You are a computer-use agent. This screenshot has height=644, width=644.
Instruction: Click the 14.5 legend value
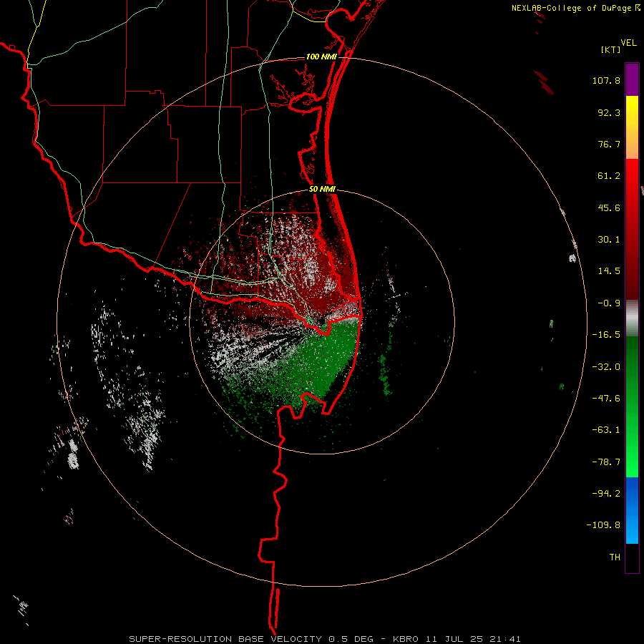609,271
